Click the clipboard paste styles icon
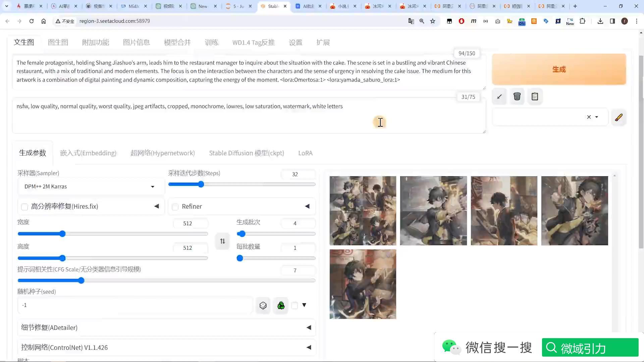The width and height of the screenshot is (644, 362). [x=535, y=97]
